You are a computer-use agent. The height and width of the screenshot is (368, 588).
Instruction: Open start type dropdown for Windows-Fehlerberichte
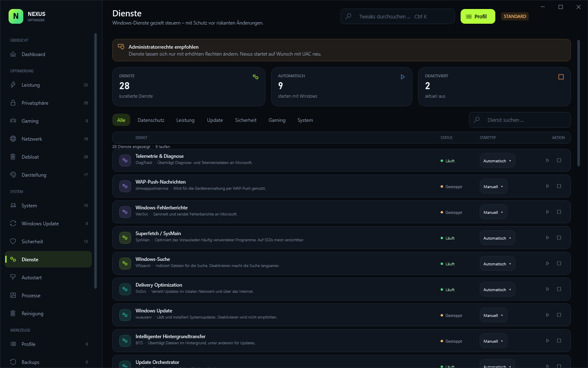coord(494,212)
